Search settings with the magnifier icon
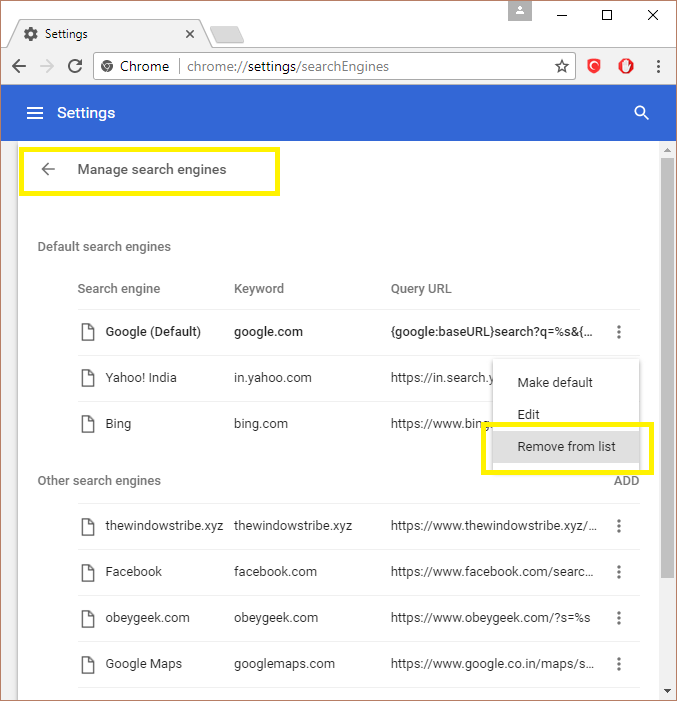The width and height of the screenshot is (677, 701). [641, 113]
